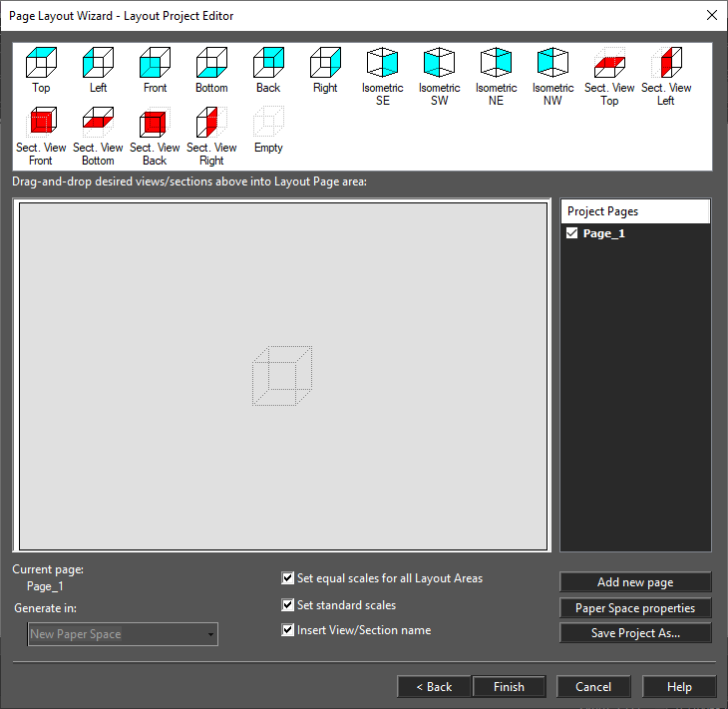Disable Insert View/Section name checkbox

[288, 630]
